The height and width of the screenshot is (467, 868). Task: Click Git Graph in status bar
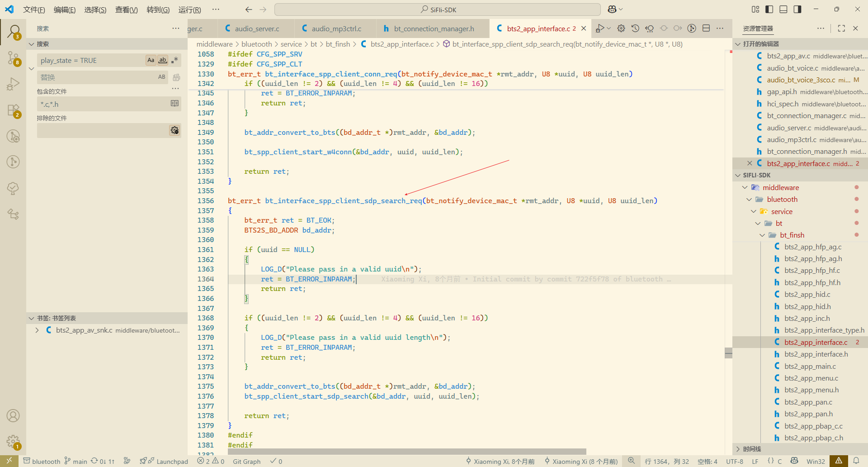(x=246, y=461)
